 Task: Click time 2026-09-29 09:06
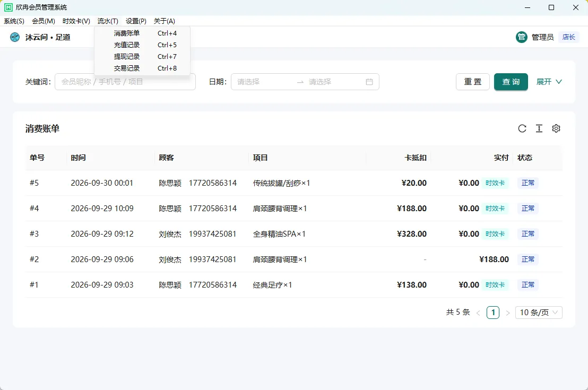tap(102, 259)
